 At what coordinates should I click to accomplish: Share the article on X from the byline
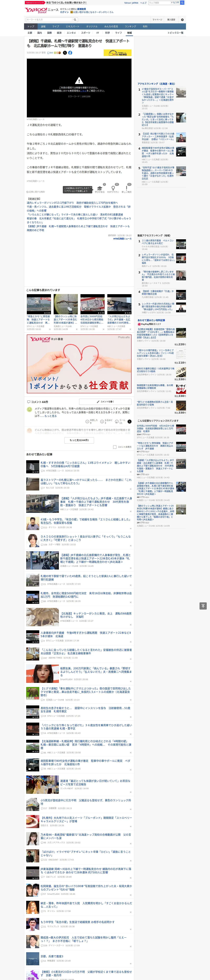pos(65,53)
